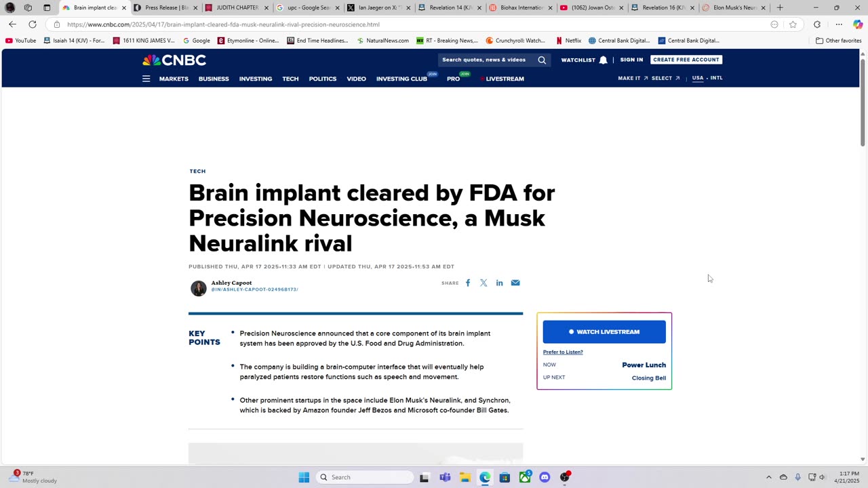868x488 pixels.
Task: Open INVESTING navigation menu
Action: pos(256,79)
